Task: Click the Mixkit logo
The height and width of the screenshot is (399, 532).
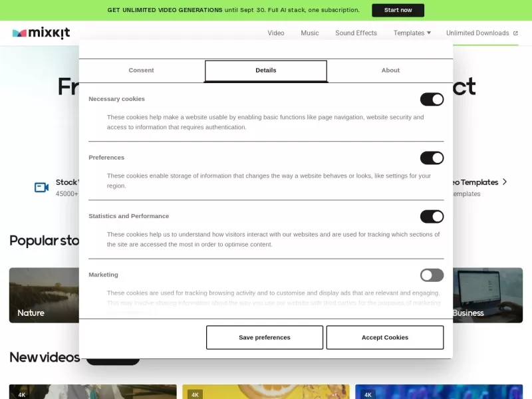Action: tap(41, 33)
